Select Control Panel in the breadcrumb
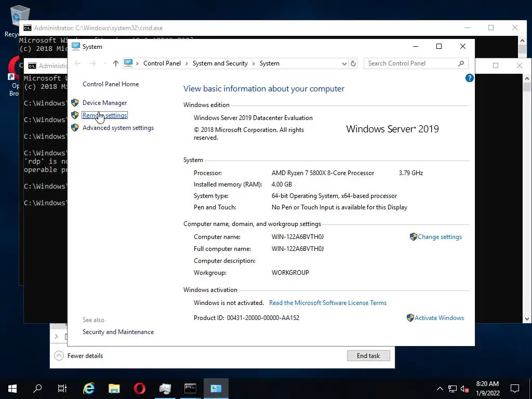532x399 pixels. [x=162, y=63]
